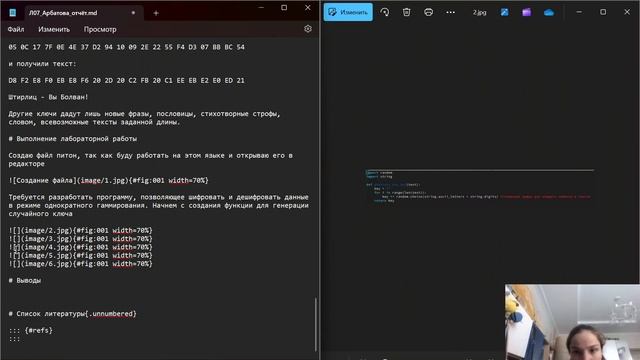
Task: Add a new Notepad tab with plus
Action: (x=156, y=13)
